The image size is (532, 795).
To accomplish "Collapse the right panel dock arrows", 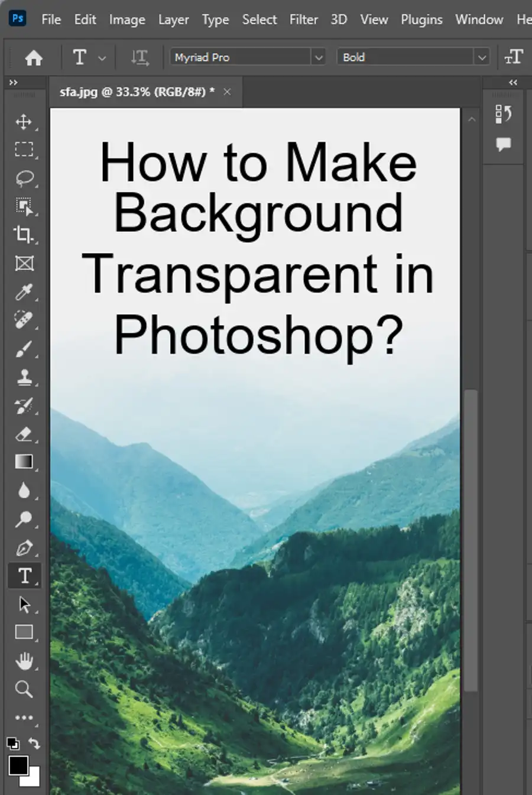I will (x=513, y=83).
